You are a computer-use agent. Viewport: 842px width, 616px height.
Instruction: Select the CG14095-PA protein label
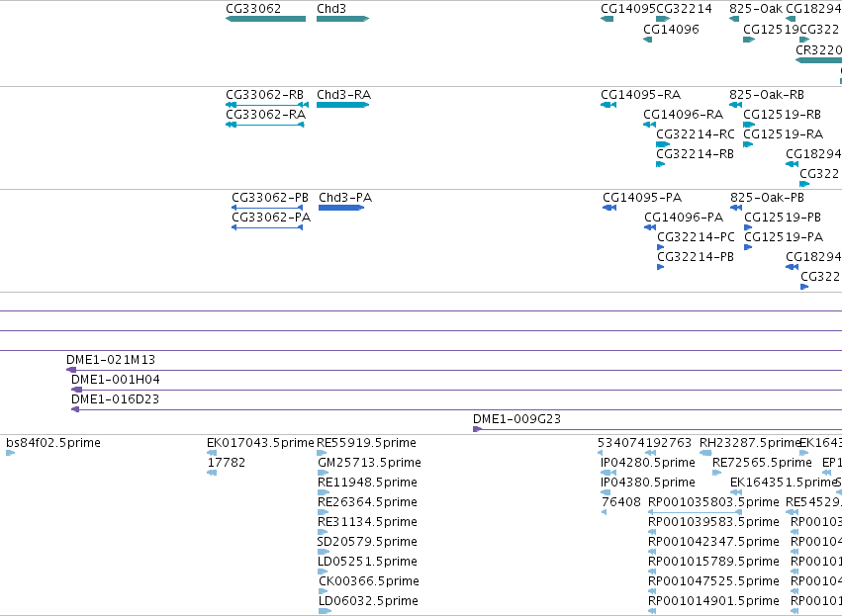(642, 198)
